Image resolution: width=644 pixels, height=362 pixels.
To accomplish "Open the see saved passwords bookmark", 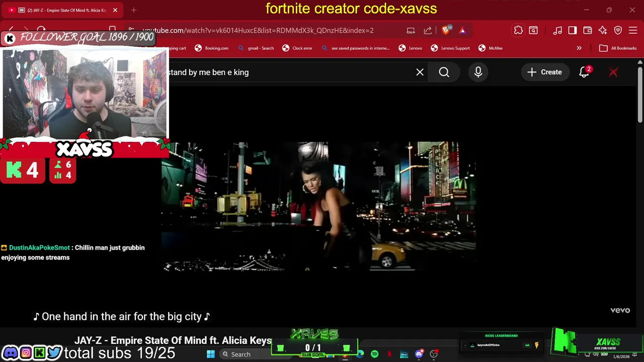I will 355,48.
